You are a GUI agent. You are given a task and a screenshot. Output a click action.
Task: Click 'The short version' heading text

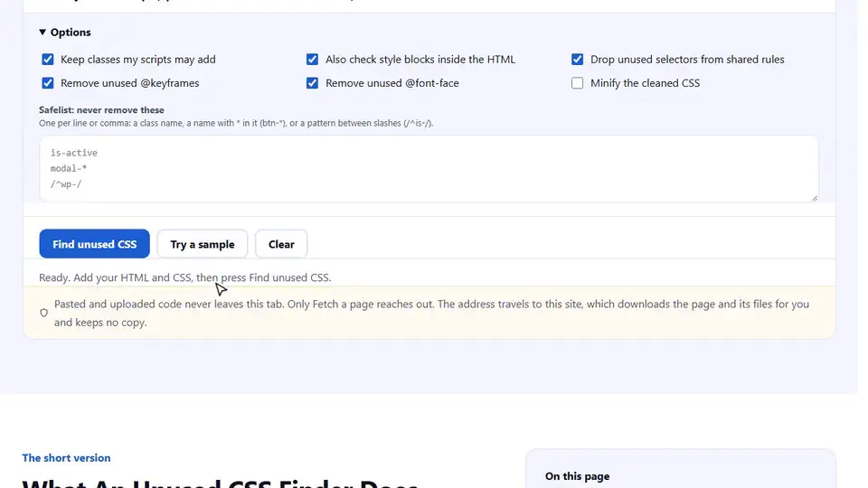(66, 457)
